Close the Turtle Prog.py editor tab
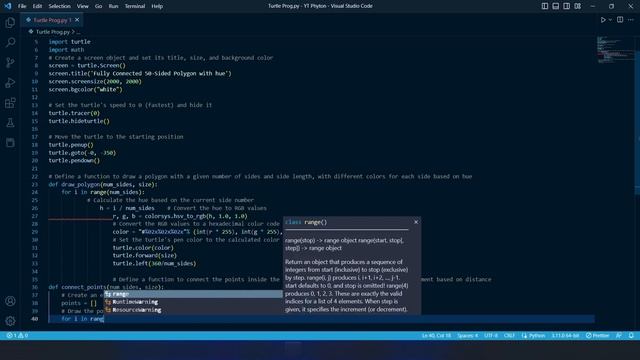Viewport: 640px width, 360px height. pyautogui.click(x=77, y=20)
